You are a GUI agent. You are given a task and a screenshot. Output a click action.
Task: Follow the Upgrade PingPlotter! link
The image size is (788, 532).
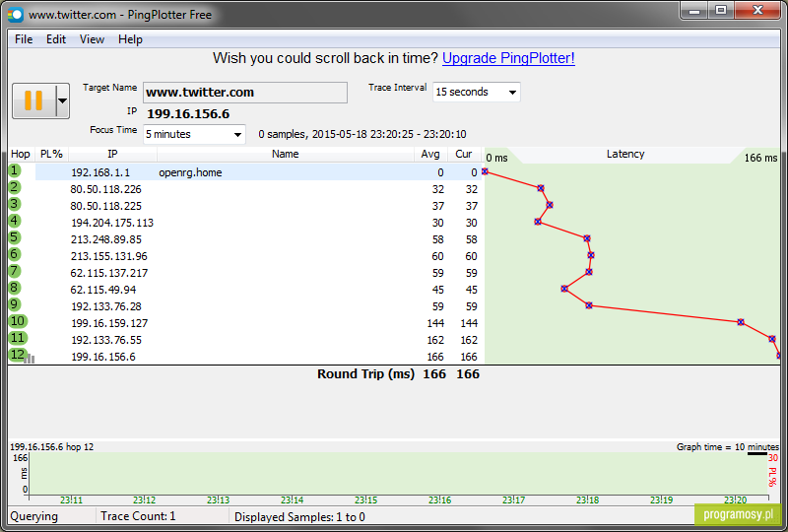click(508, 58)
